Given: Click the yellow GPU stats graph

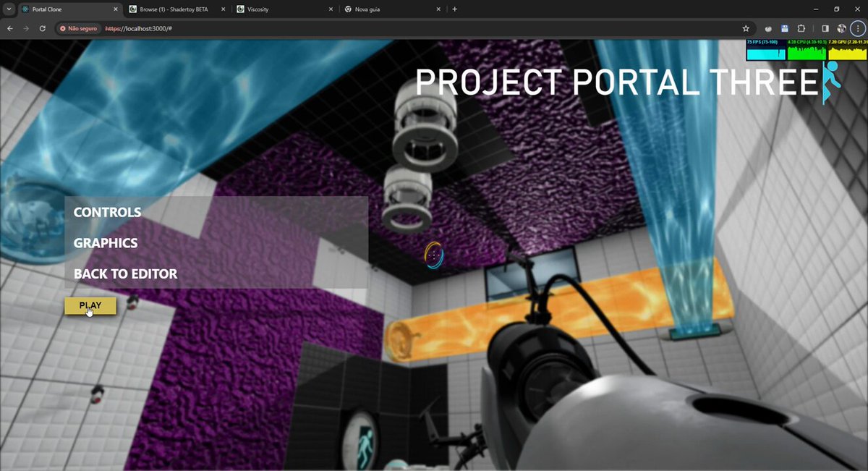Looking at the screenshot, I should pos(848,50).
